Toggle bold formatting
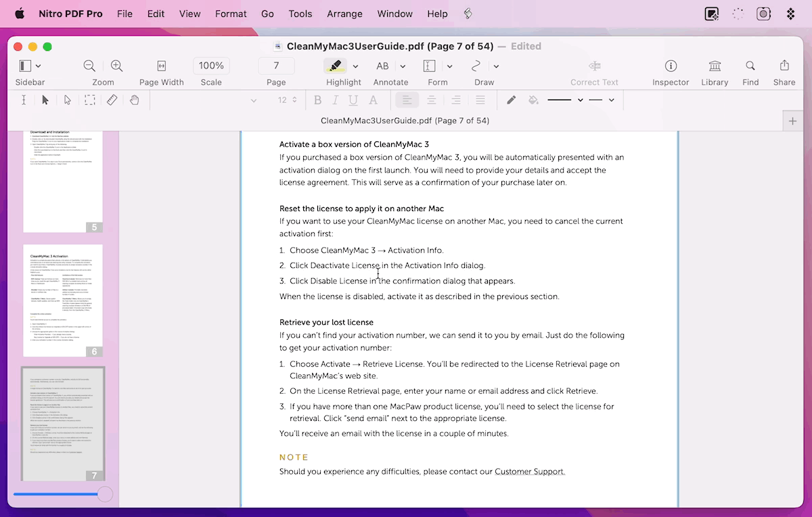812x517 pixels. click(x=317, y=100)
